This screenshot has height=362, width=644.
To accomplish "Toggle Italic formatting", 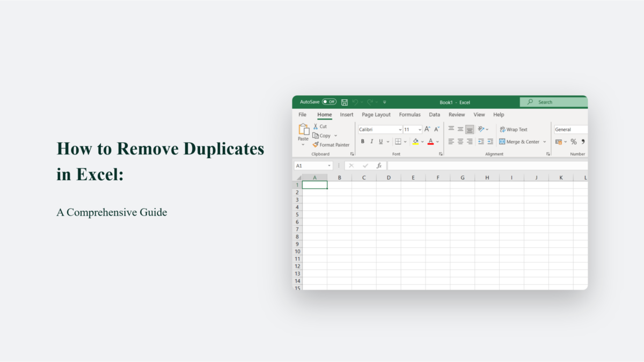I will [x=371, y=142].
